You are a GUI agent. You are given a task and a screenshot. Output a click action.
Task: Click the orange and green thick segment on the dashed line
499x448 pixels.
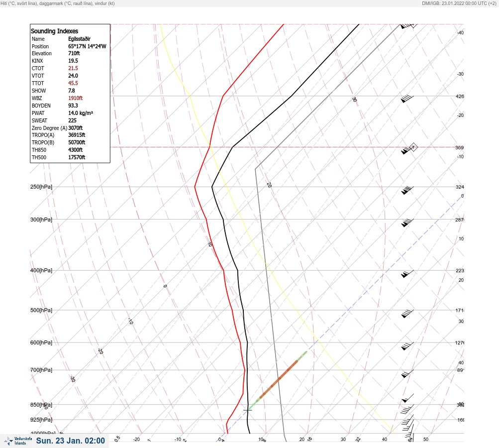click(x=278, y=380)
